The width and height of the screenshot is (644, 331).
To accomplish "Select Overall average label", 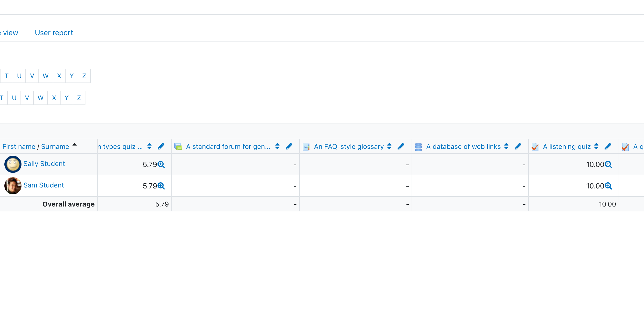I will pyautogui.click(x=69, y=204).
